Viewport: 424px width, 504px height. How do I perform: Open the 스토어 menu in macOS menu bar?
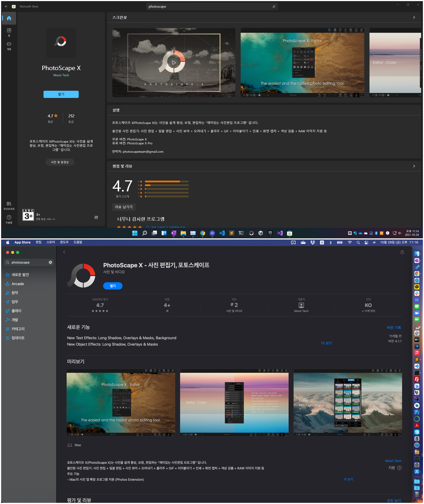point(51,242)
